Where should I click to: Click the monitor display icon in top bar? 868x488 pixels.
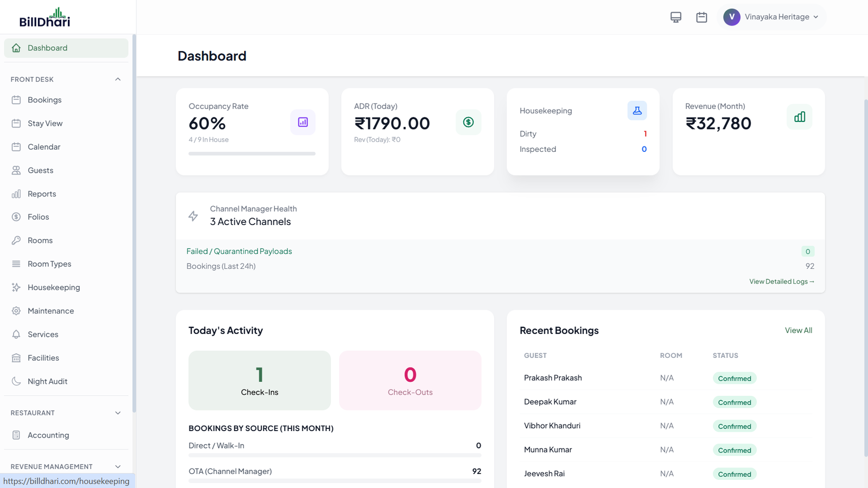675,17
